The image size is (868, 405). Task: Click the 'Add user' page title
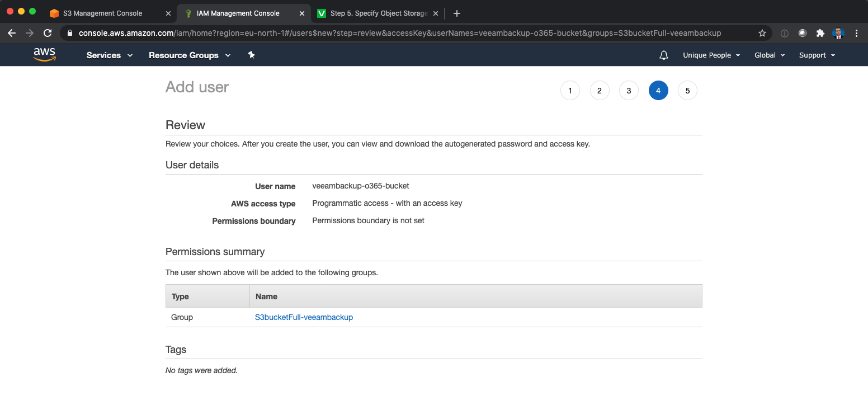197,87
